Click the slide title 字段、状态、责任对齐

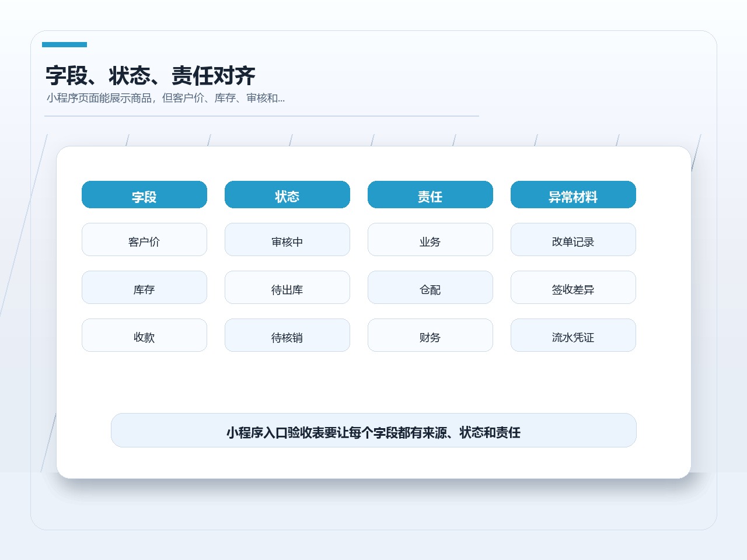151,76
